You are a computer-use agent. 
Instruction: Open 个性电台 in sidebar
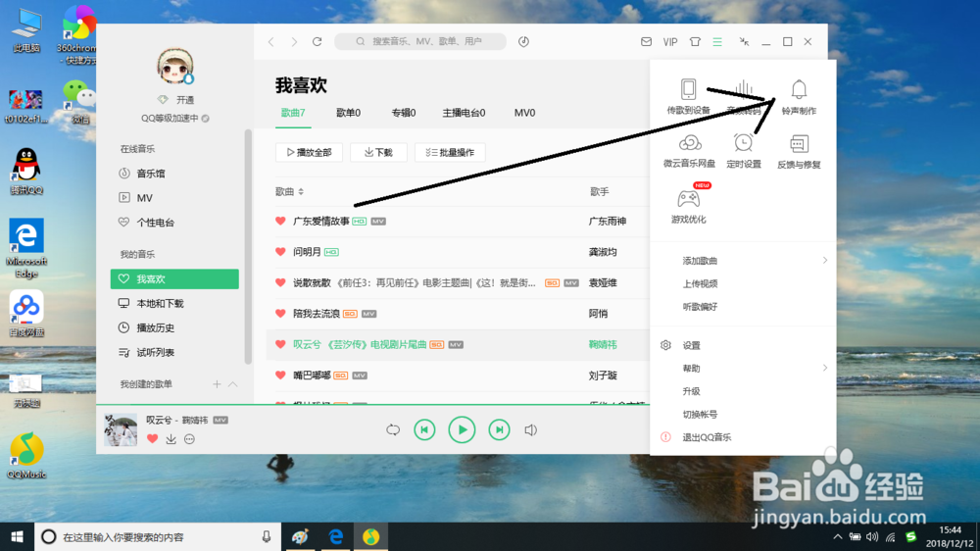(156, 223)
